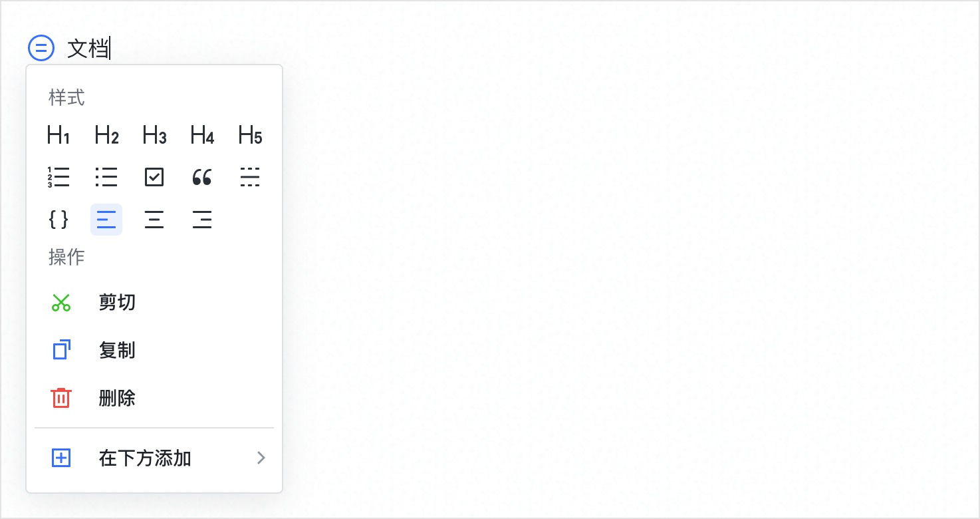Viewport: 980px width, 519px height.
Task: Click into the 文档 text line
Action: point(88,49)
